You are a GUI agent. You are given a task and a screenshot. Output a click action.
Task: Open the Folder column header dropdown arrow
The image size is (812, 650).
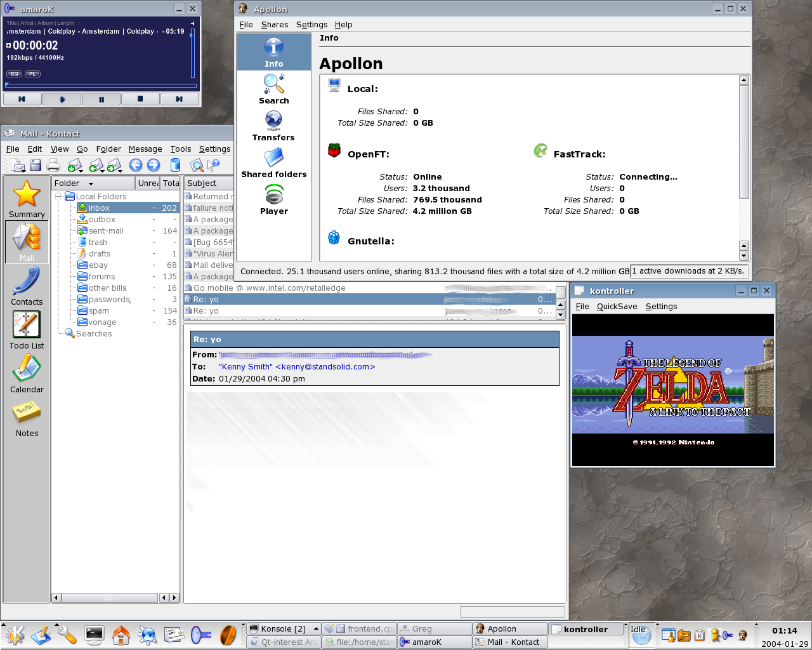91,183
